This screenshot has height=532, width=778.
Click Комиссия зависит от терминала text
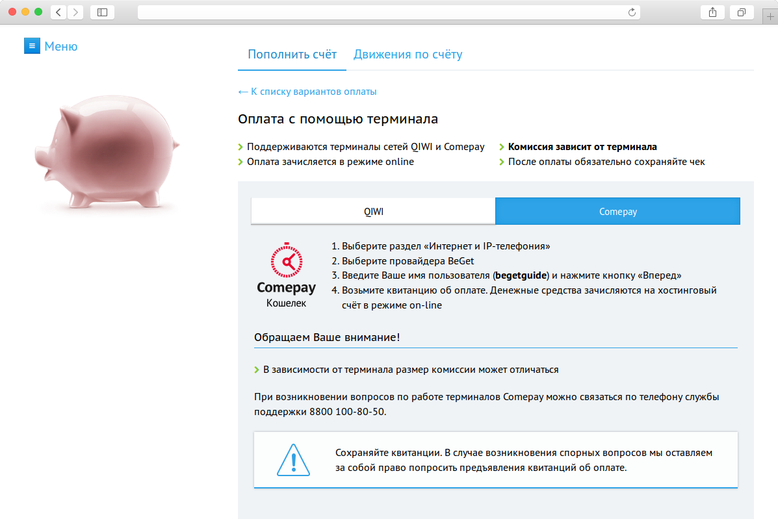(582, 147)
